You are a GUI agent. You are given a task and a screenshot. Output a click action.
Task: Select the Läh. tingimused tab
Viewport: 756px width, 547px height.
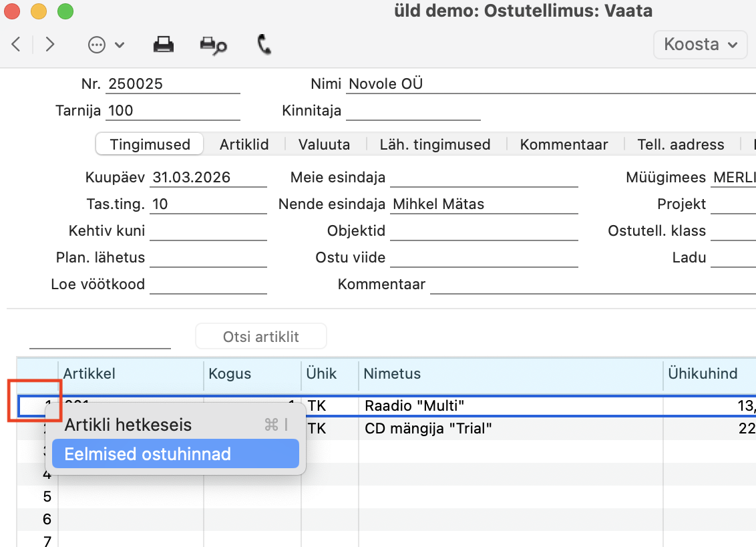[435, 144]
